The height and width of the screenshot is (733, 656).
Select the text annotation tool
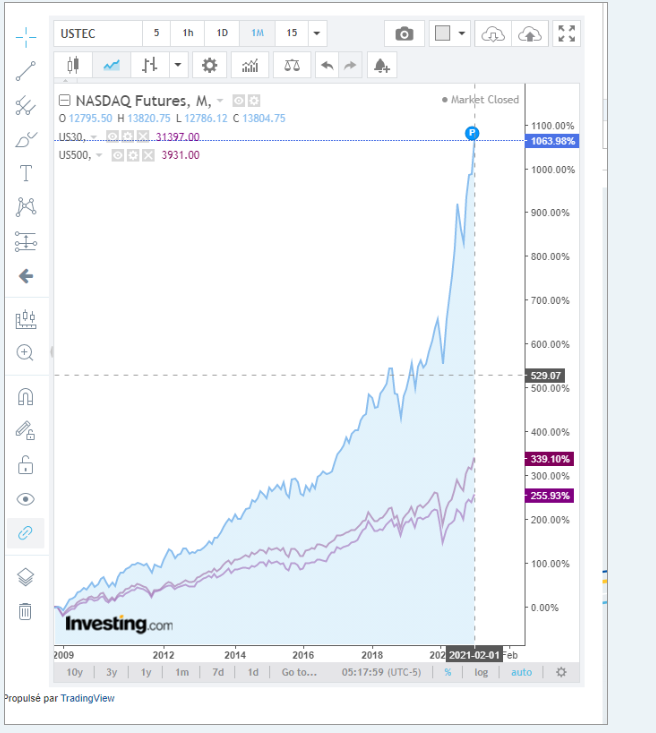(27, 173)
